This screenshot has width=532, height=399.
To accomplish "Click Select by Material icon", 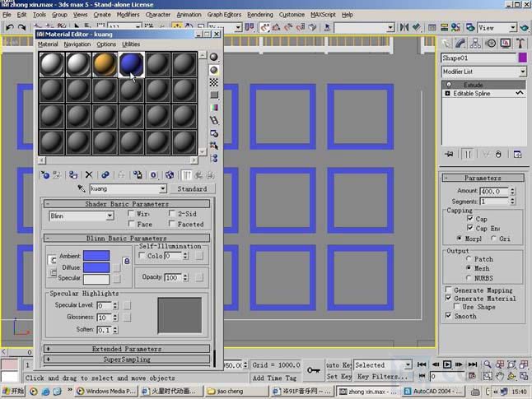I will click(x=214, y=146).
